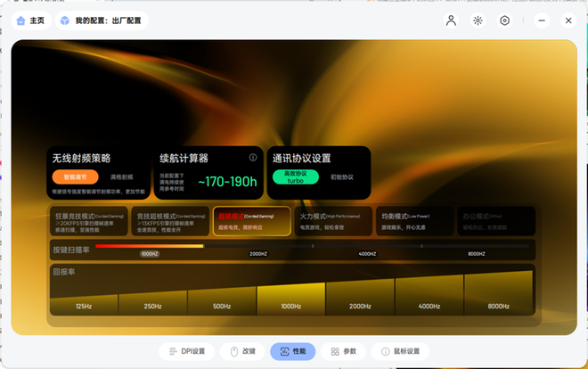Select 均衡模式 Low Power mode
The height and width of the screenshot is (369, 588).
(421, 222)
